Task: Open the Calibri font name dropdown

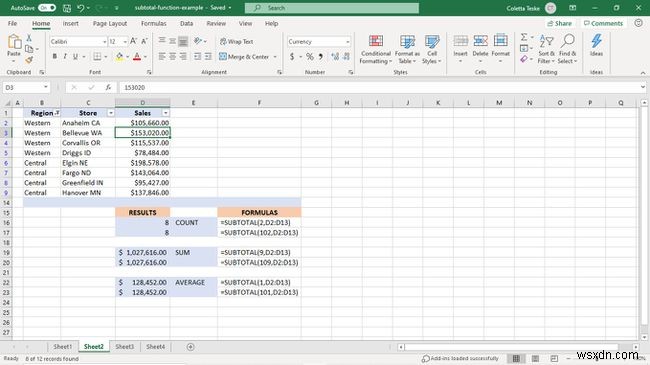Action: [x=104, y=41]
